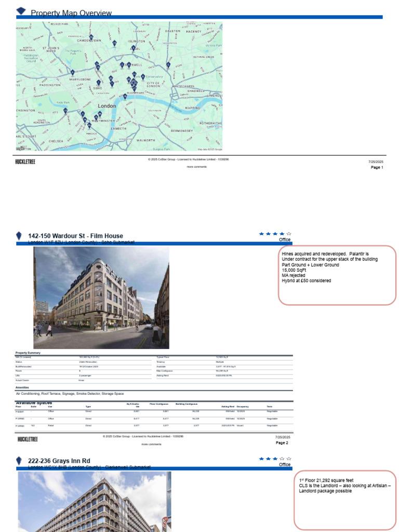Select the easternmost map pin north of Whitechapel
Image resolution: width=399 pixels, height=532 pixels.
(168, 65)
